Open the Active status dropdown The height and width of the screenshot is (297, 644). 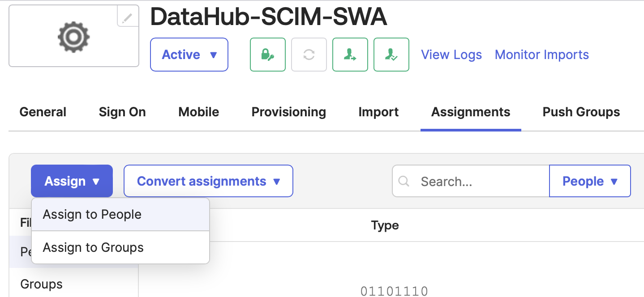189,55
